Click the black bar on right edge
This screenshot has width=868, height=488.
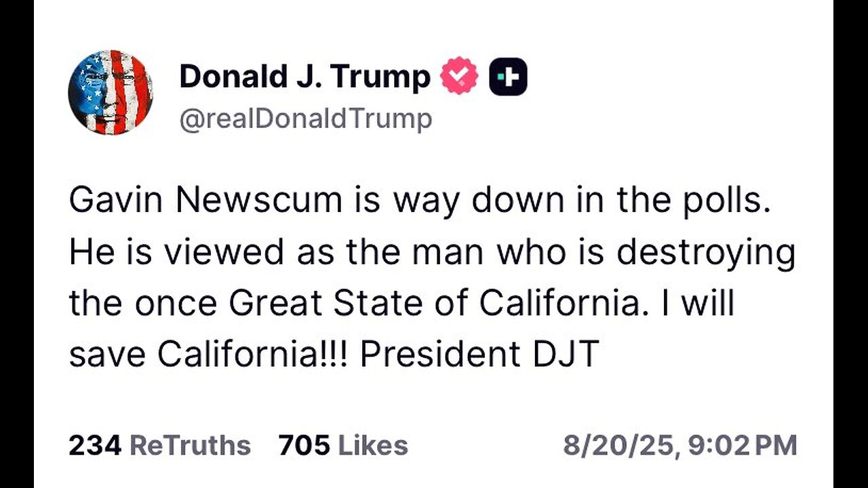click(850, 244)
